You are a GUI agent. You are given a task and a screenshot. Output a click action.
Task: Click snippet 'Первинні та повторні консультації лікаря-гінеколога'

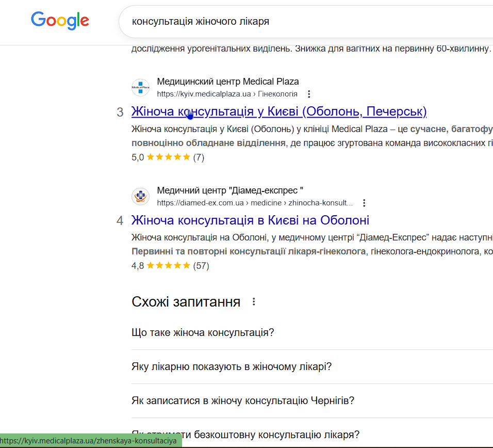click(249, 251)
